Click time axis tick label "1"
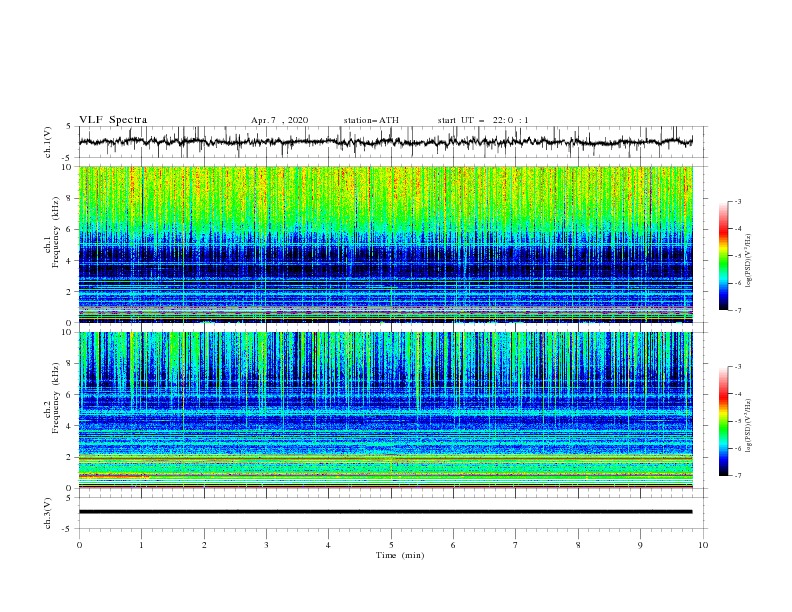Image resolution: width=792 pixels, height=612 pixels. click(x=141, y=545)
